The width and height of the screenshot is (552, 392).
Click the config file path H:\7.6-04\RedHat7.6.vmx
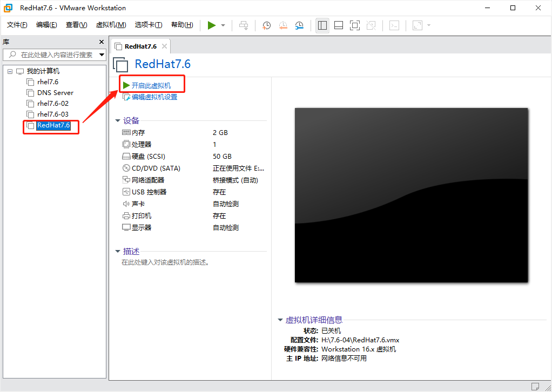(x=360, y=340)
